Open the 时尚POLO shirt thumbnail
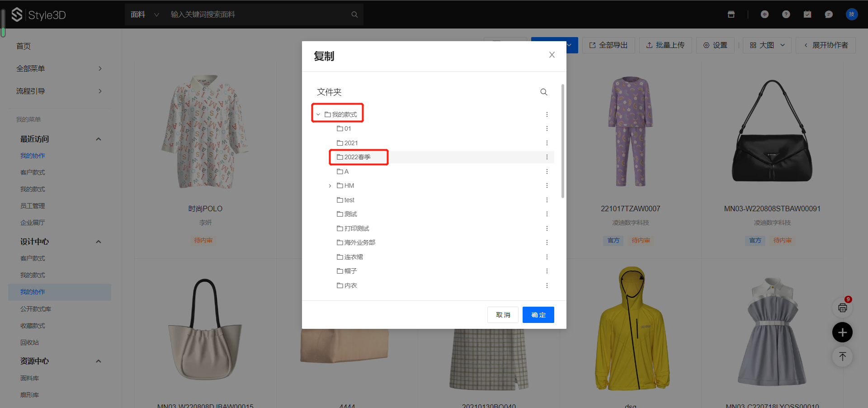868x408 pixels. (x=205, y=132)
